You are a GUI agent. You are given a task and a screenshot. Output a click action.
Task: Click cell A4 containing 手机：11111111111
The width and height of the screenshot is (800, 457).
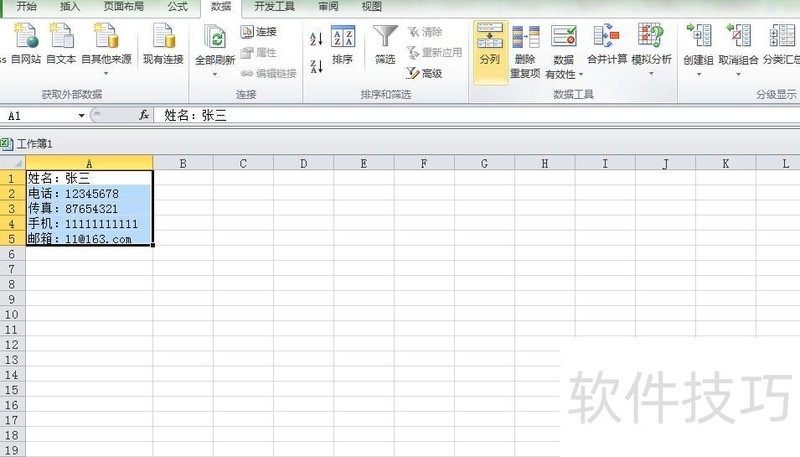click(x=89, y=223)
